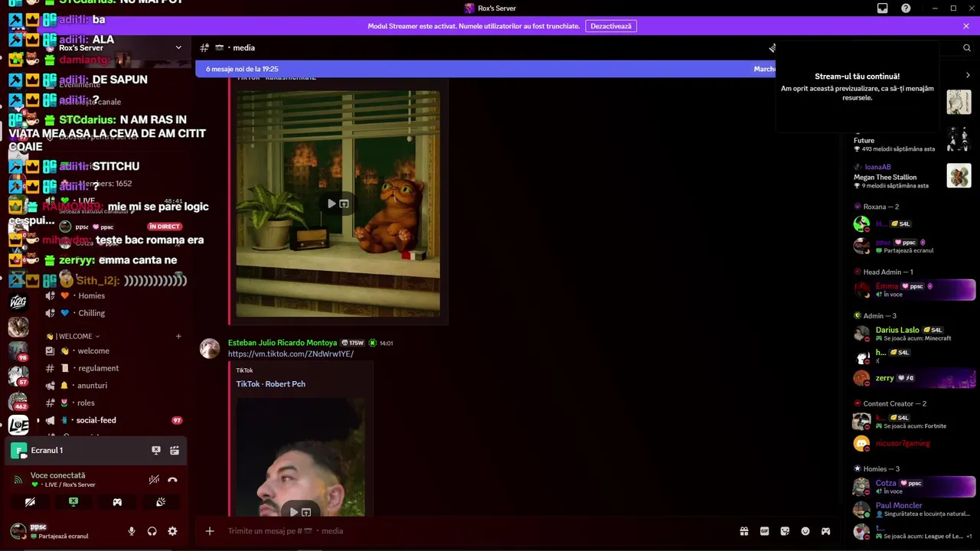
Task: Open the gift icon in the message bar
Action: (x=743, y=531)
